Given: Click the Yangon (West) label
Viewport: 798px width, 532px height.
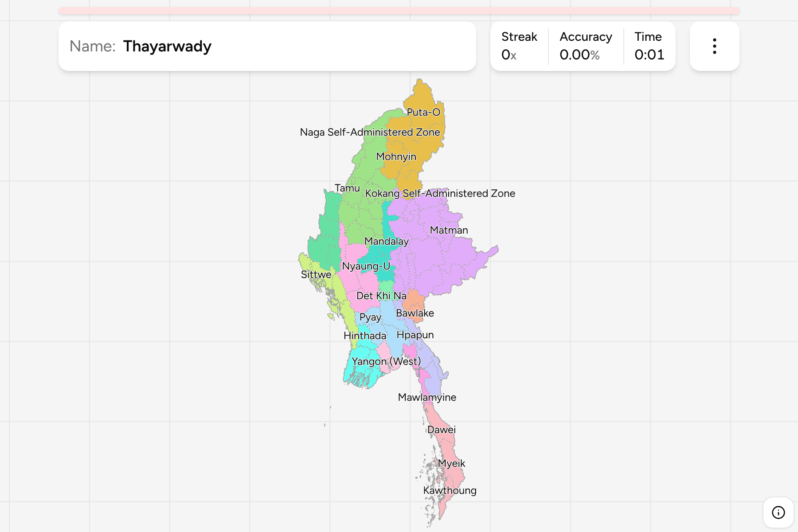Looking at the screenshot, I should tap(386, 361).
